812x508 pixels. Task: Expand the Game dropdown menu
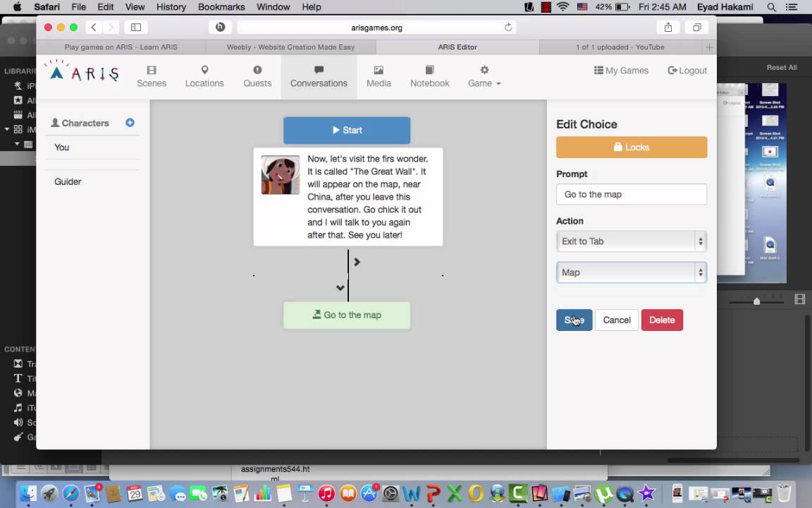[x=484, y=77]
